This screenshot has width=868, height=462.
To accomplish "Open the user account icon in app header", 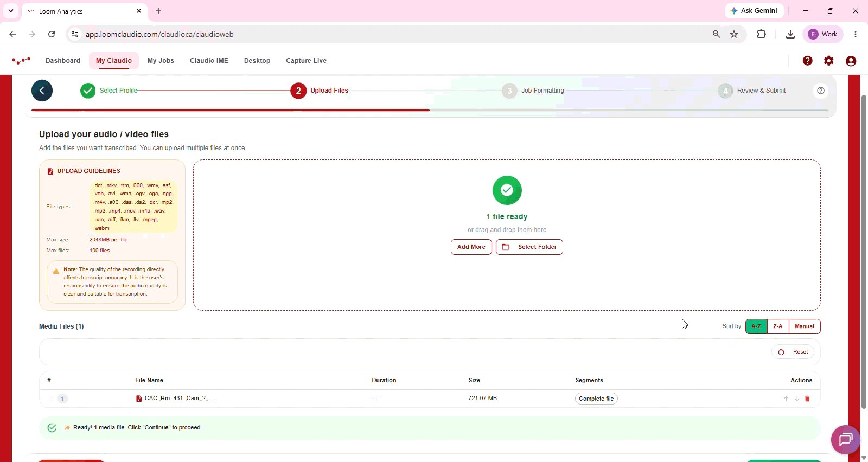I will point(851,61).
